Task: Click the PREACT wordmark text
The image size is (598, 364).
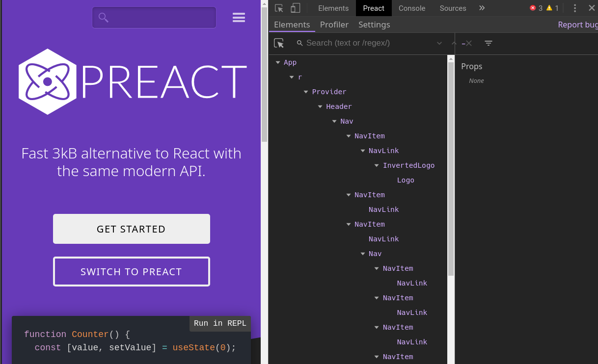Action: [x=163, y=81]
